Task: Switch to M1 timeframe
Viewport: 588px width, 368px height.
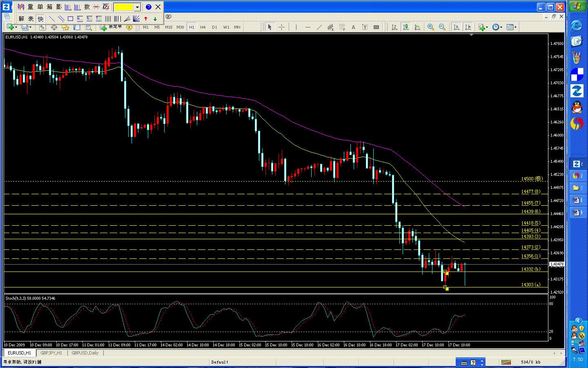Action: point(146,27)
